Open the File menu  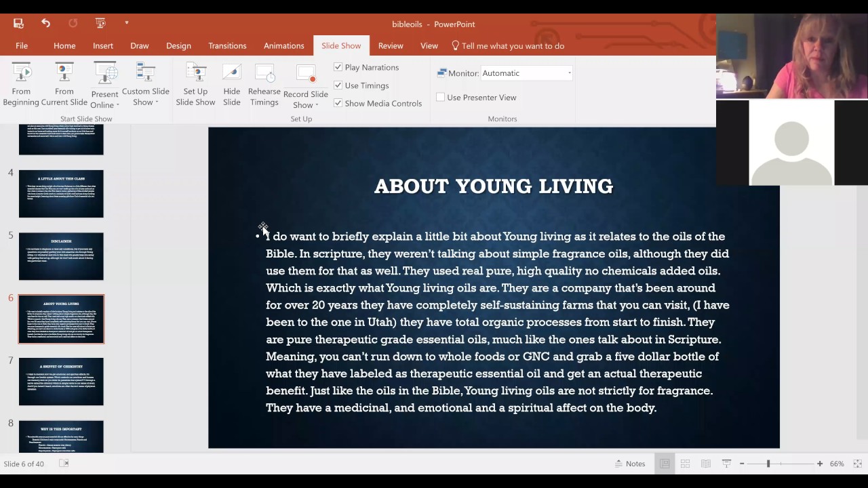pyautogui.click(x=22, y=45)
